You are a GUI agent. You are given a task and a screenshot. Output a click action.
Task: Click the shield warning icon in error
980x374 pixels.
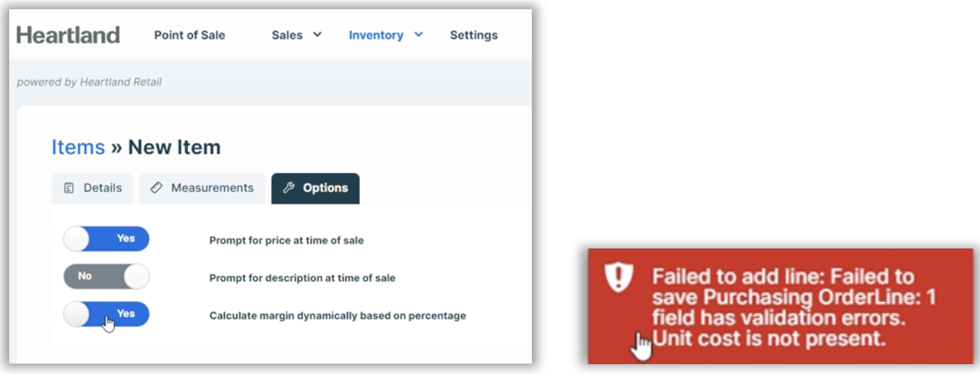click(618, 277)
